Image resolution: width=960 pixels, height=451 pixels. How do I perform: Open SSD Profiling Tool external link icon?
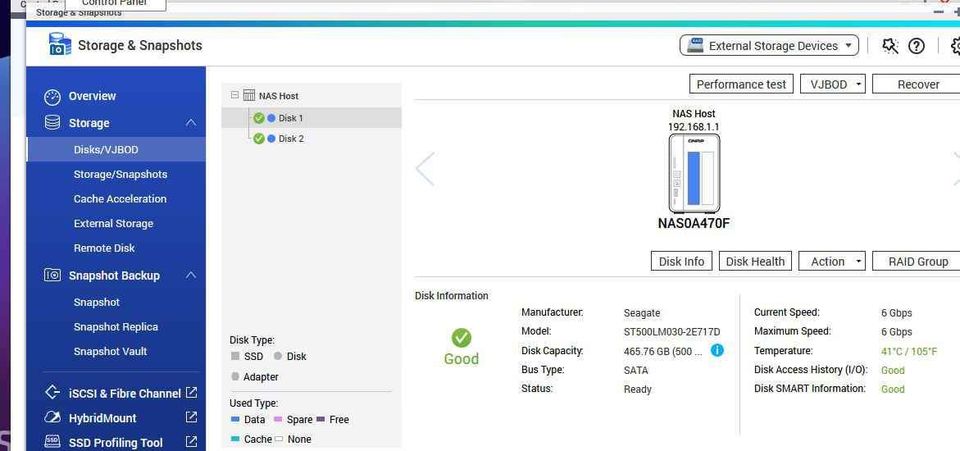pyautogui.click(x=192, y=441)
